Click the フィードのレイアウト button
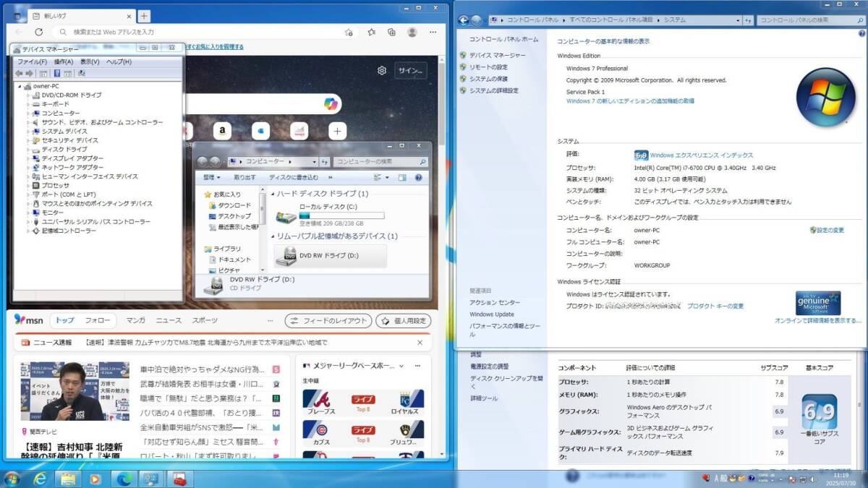 pos(328,321)
